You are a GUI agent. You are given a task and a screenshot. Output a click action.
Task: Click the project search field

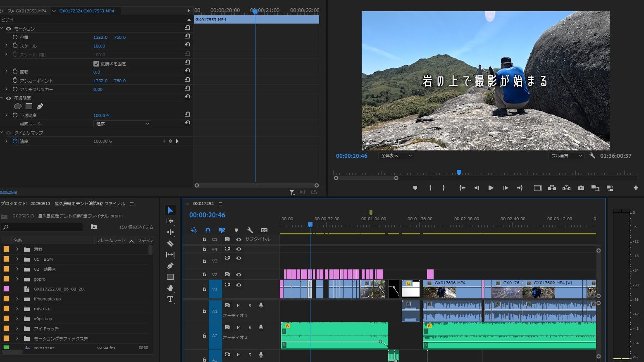[x=43, y=227]
